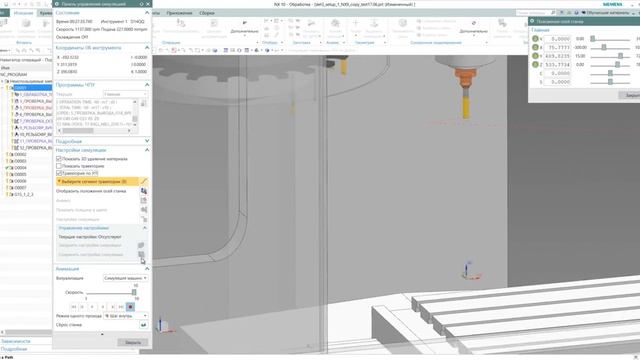This screenshot has width=640, height=360.
Task: Open the 'Зависимости' panel at bottom
Action: [16, 341]
